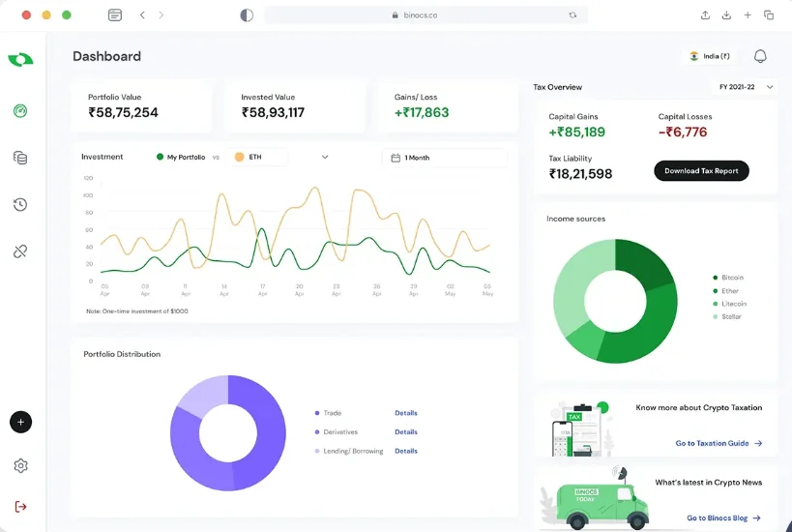Open the 1 Month period selector

pyautogui.click(x=443, y=157)
